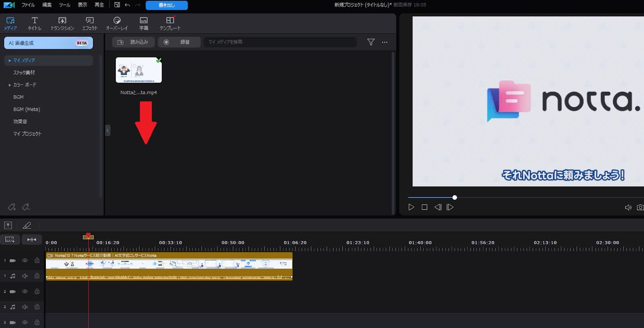Image resolution: width=644 pixels, height=328 pixels.
Task: Mute audio track 2
Action: click(x=25, y=307)
